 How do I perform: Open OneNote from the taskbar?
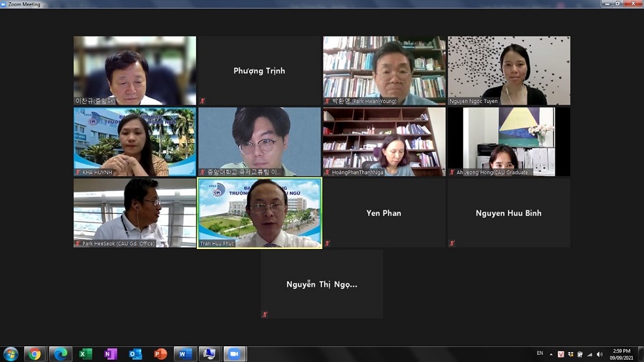click(x=110, y=354)
